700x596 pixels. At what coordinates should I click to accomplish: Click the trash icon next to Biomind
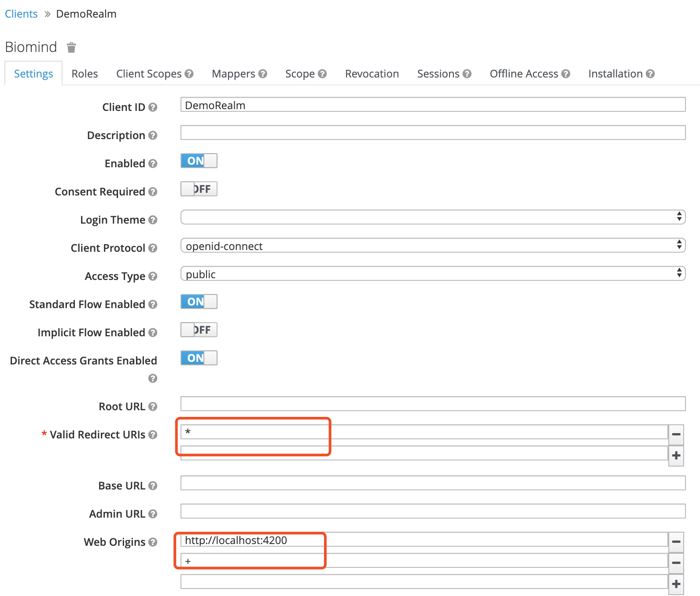point(71,48)
